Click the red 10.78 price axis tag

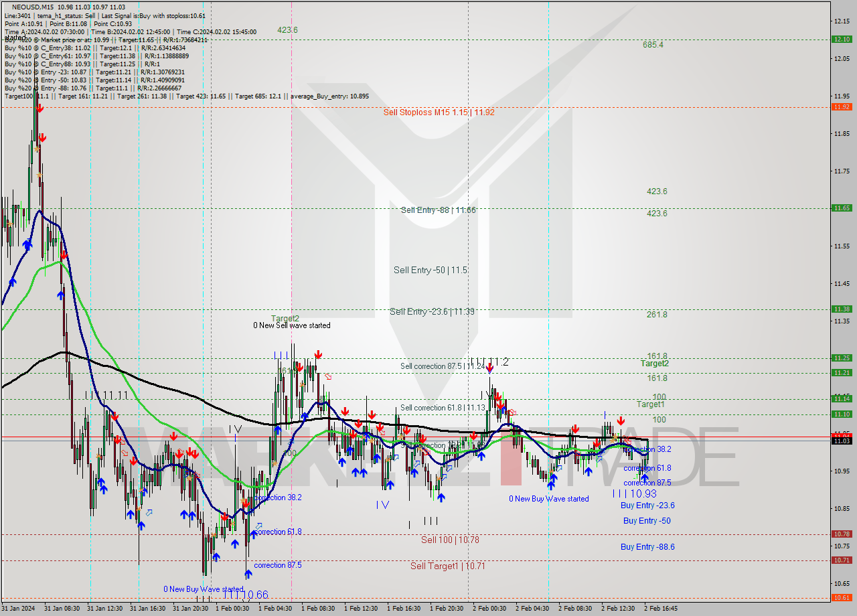point(842,534)
